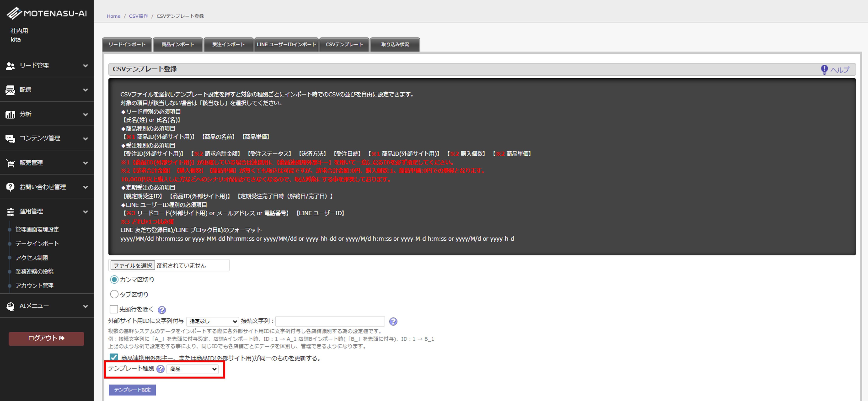Switch to the 取り込み状況 tab

[395, 45]
